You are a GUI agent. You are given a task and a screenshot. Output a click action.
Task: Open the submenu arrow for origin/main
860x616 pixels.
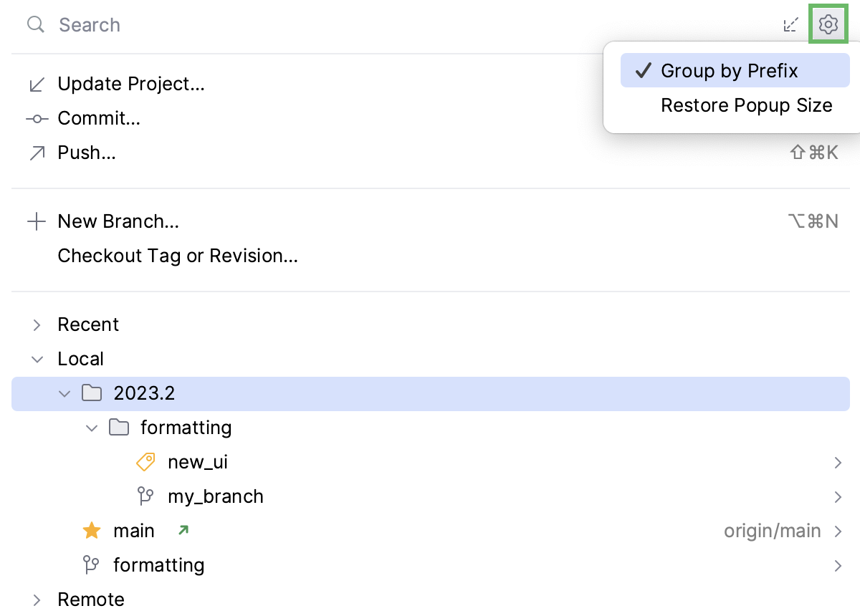tap(838, 530)
